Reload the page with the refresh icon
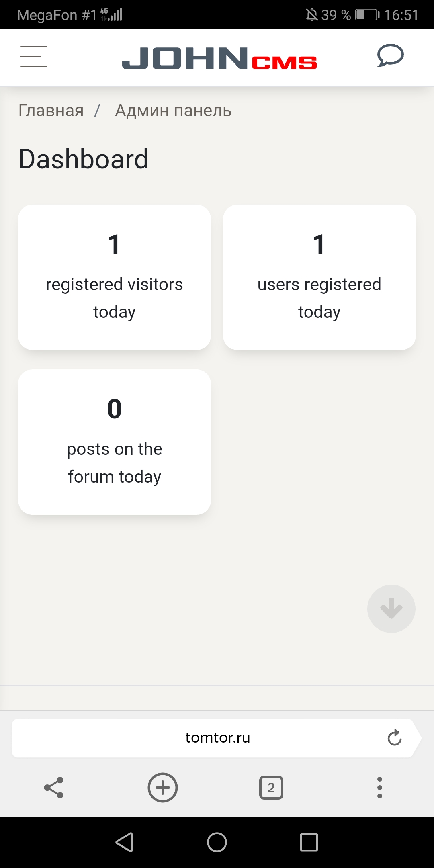Viewport: 434px width, 868px height. pyautogui.click(x=394, y=737)
